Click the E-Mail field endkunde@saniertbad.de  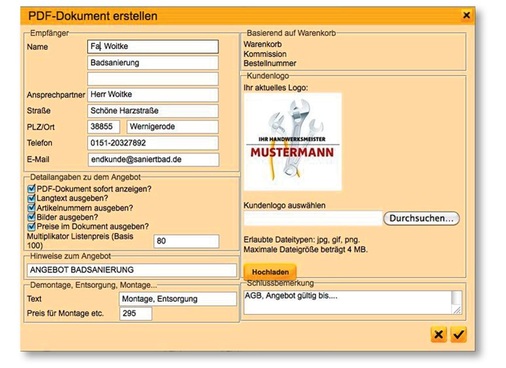coord(154,160)
